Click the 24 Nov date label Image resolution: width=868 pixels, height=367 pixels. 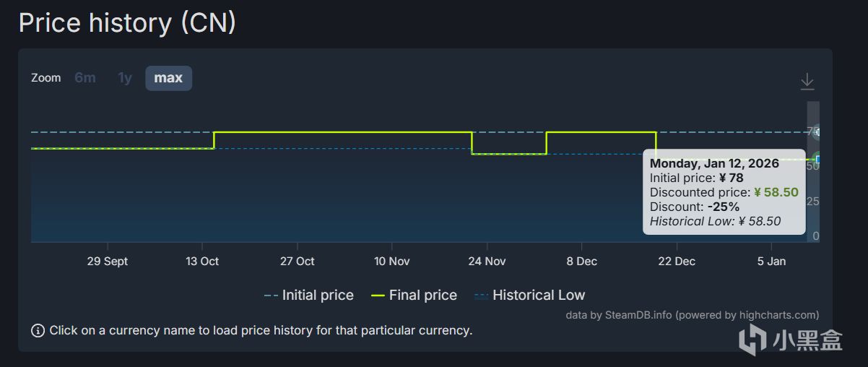click(487, 262)
